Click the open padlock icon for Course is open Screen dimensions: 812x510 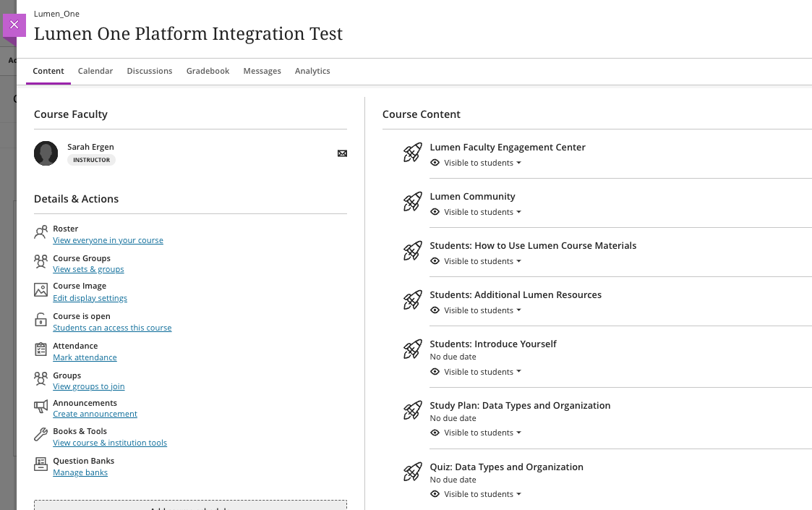pyautogui.click(x=40, y=320)
